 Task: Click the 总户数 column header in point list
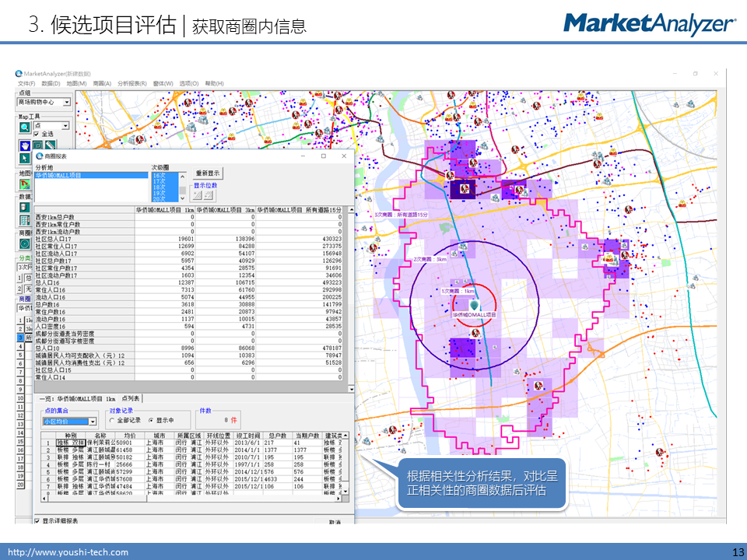coord(277,436)
